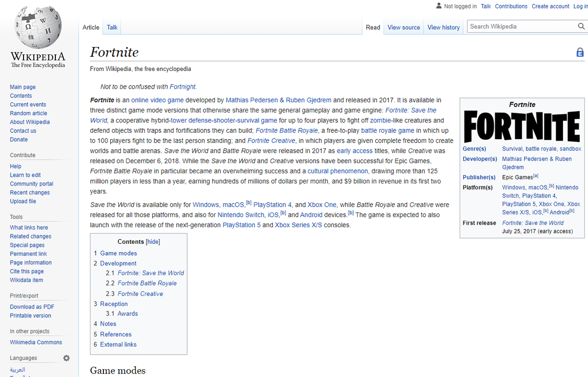Follow the Fortnight disambiguation link
588x377 pixels.
[183, 87]
